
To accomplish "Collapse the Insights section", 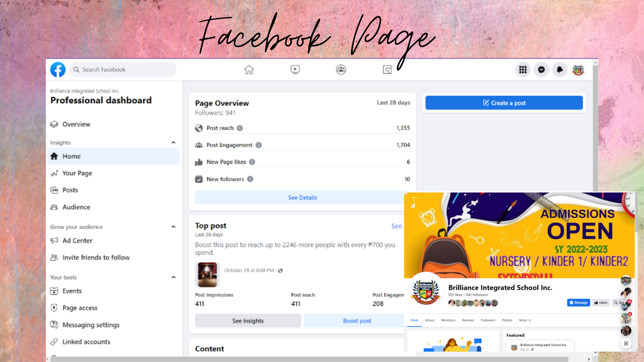I will click(173, 142).
